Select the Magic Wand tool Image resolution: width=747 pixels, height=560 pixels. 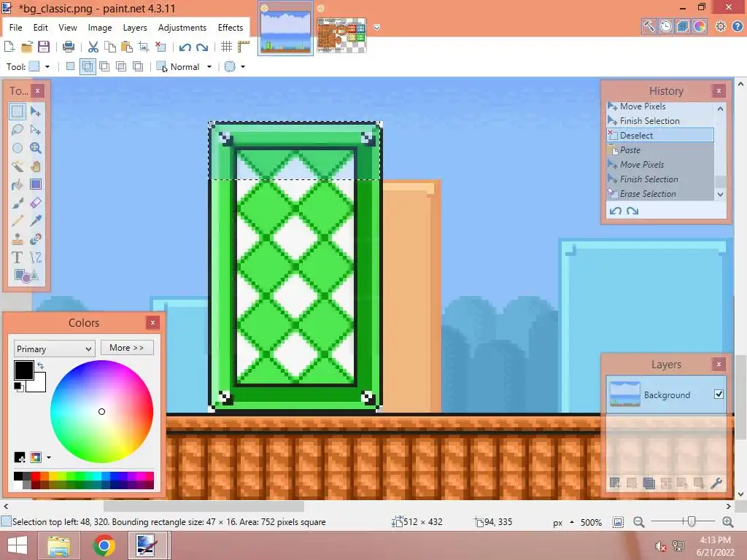pyautogui.click(x=18, y=166)
